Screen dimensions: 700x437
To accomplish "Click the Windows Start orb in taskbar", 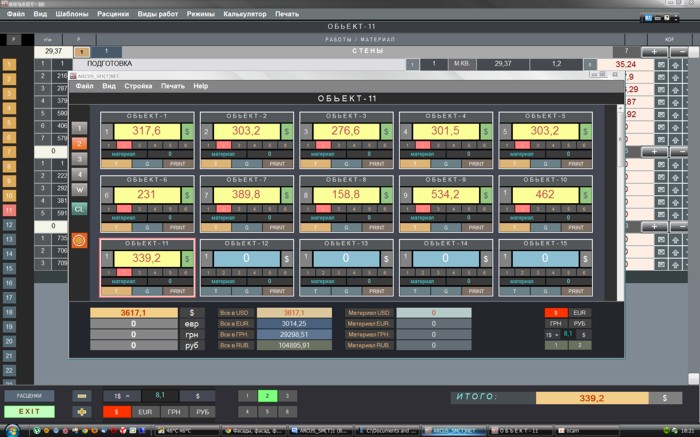I will click(12, 429).
